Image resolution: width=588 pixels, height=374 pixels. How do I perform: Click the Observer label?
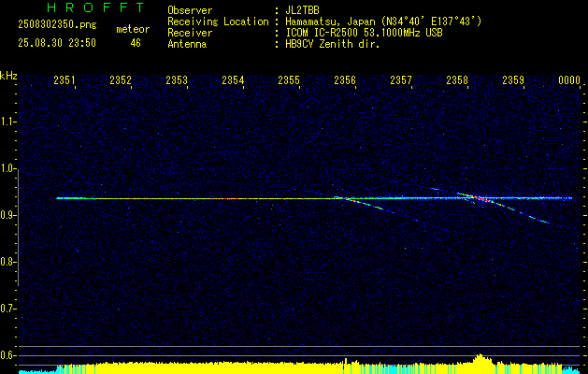pos(190,10)
